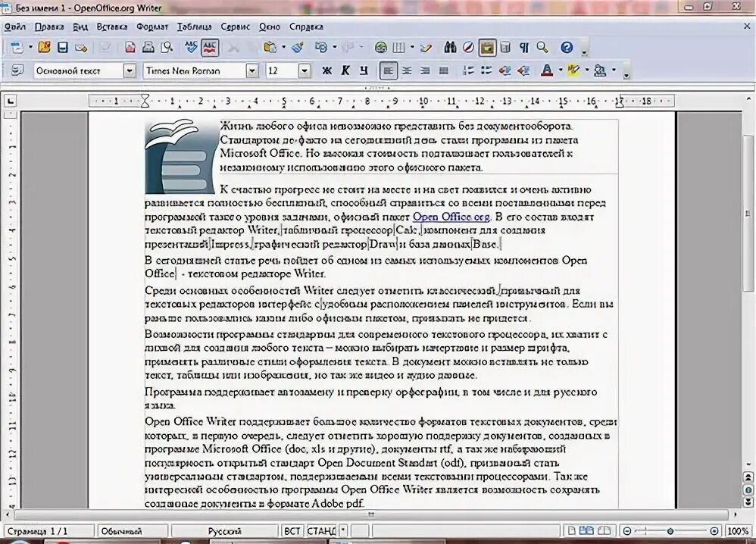
Task: Show the Draw Functions icon
Action: pyautogui.click(x=426, y=47)
